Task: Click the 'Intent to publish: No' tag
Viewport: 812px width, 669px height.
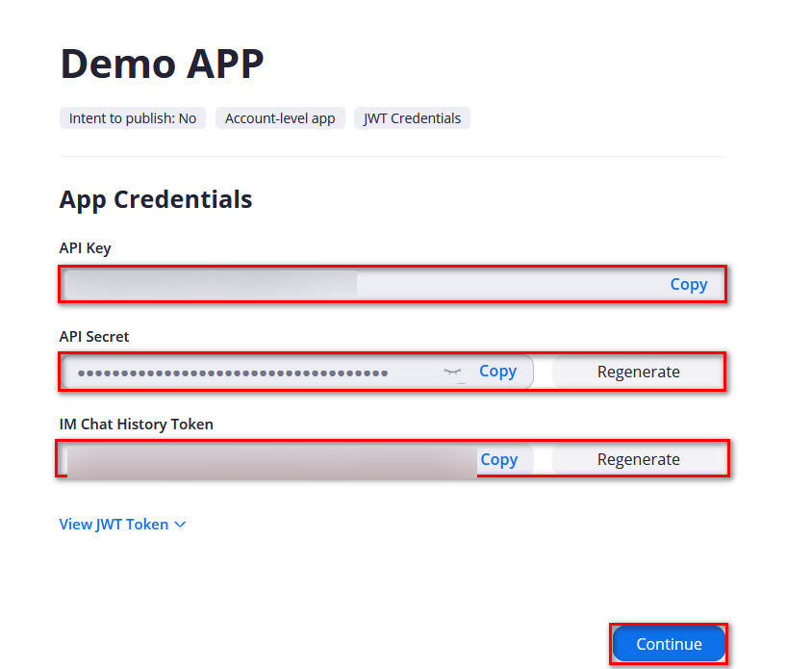Action: (133, 118)
